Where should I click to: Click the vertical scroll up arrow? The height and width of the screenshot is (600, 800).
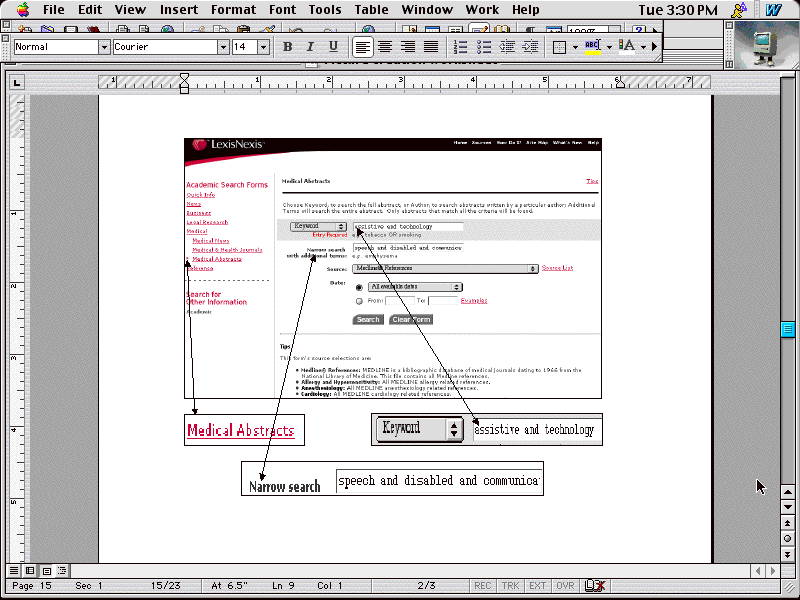(x=788, y=492)
